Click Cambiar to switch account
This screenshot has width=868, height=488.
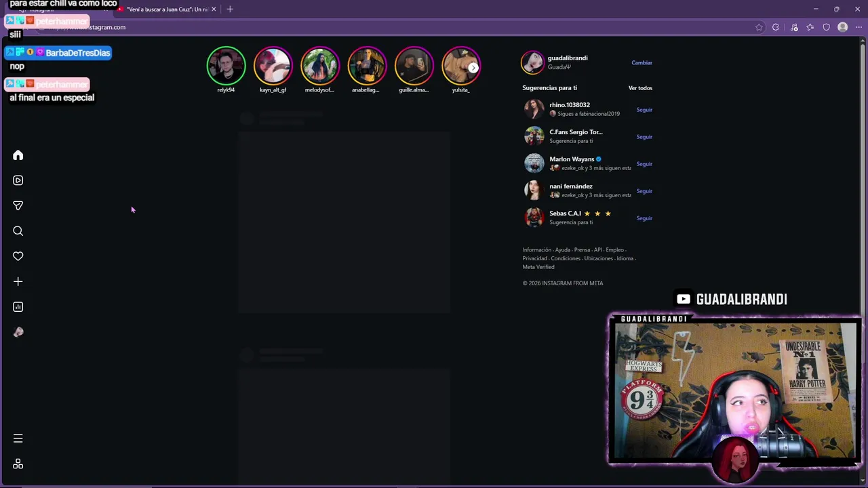[642, 63]
